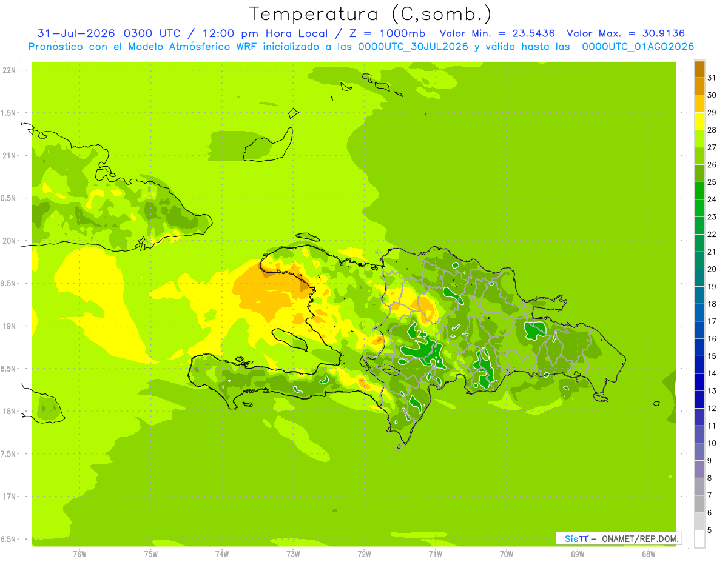
Task: Click the '74W' longitude label
Action: [x=221, y=554]
